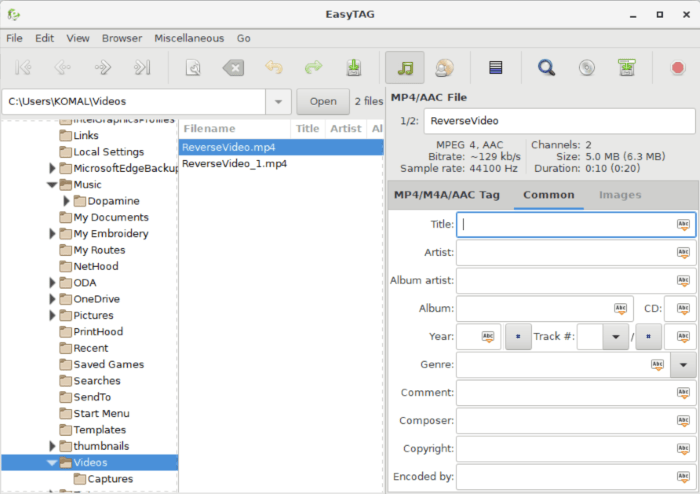Click the green Save files toolbar icon

tap(353, 68)
